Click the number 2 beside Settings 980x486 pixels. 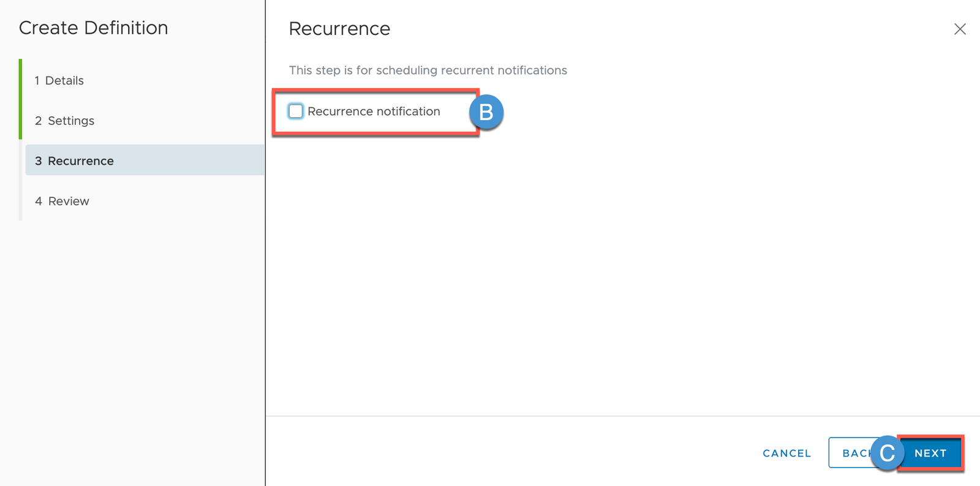(x=39, y=121)
